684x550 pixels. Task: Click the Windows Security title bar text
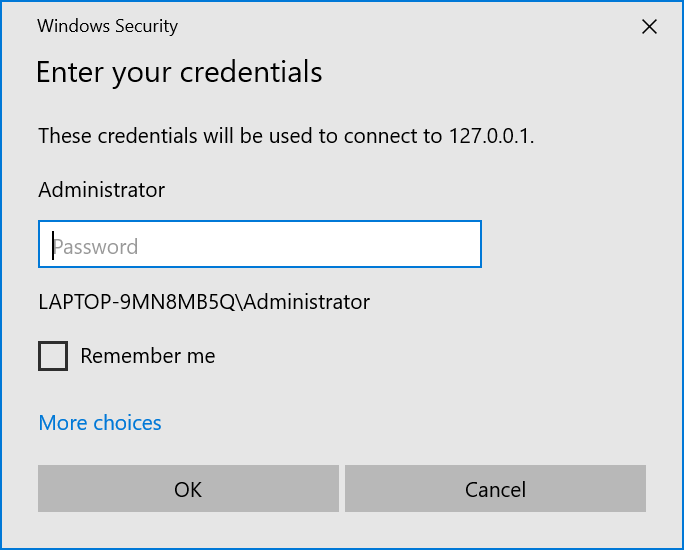click(x=107, y=27)
